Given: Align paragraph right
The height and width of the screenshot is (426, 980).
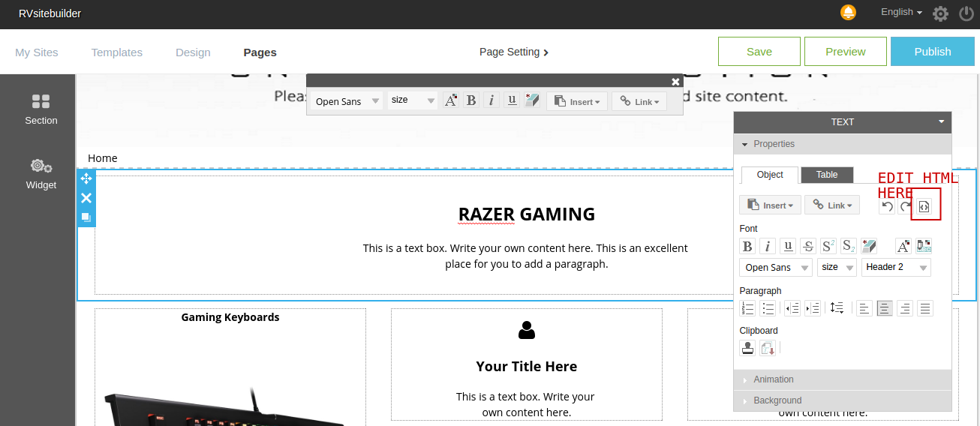Looking at the screenshot, I should [x=905, y=308].
